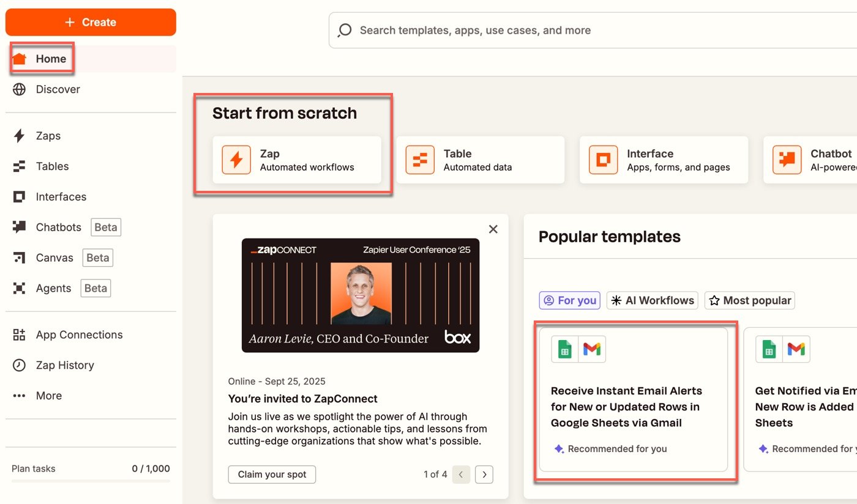Click the Discover globe icon
Image resolution: width=857 pixels, height=504 pixels.
point(20,89)
